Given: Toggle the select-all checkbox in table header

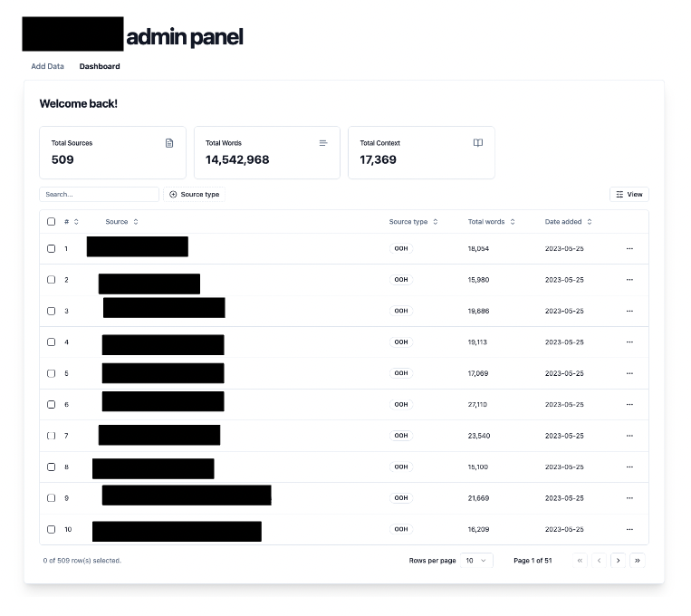Looking at the screenshot, I should [x=52, y=222].
